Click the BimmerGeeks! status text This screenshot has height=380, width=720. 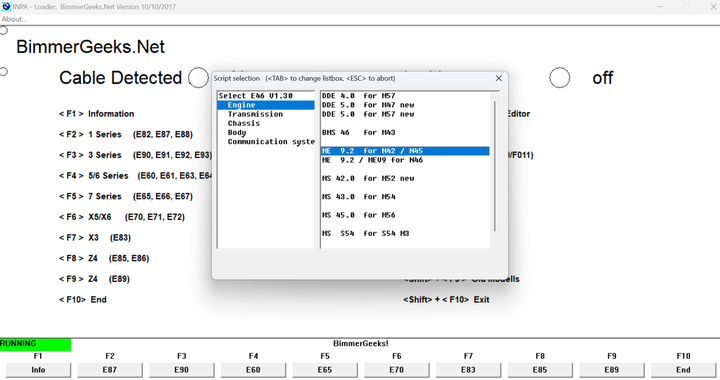pos(360,344)
